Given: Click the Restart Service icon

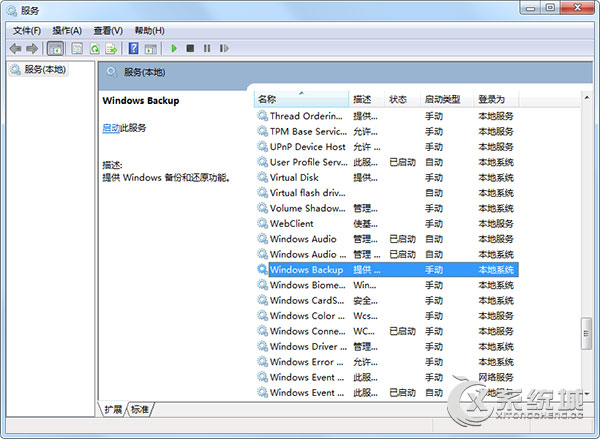Looking at the screenshot, I should pos(224,48).
